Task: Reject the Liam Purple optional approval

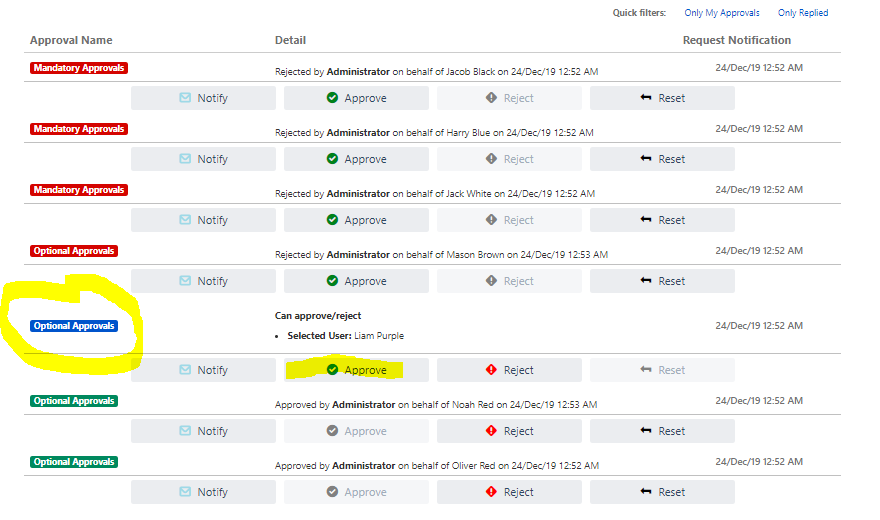Action: coord(509,370)
